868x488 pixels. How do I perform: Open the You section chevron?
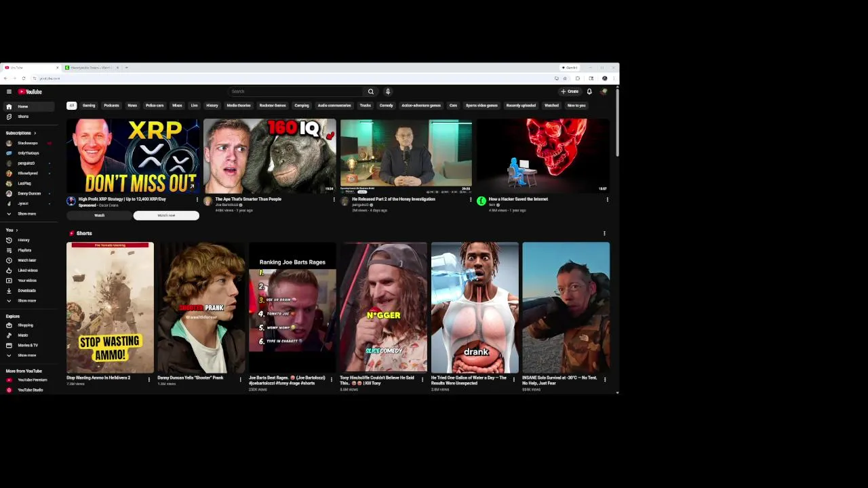(x=16, y=230)
